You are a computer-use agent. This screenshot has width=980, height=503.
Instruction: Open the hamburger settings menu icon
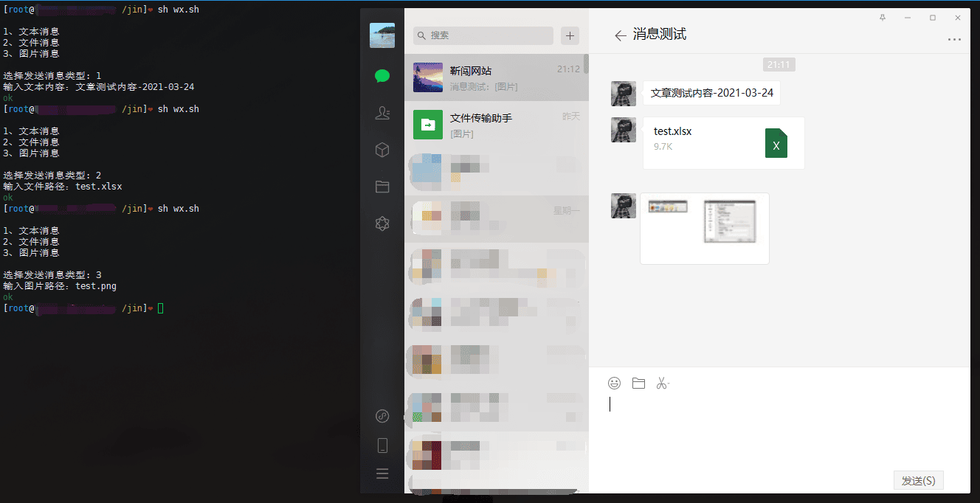click(x=382, y=473)
